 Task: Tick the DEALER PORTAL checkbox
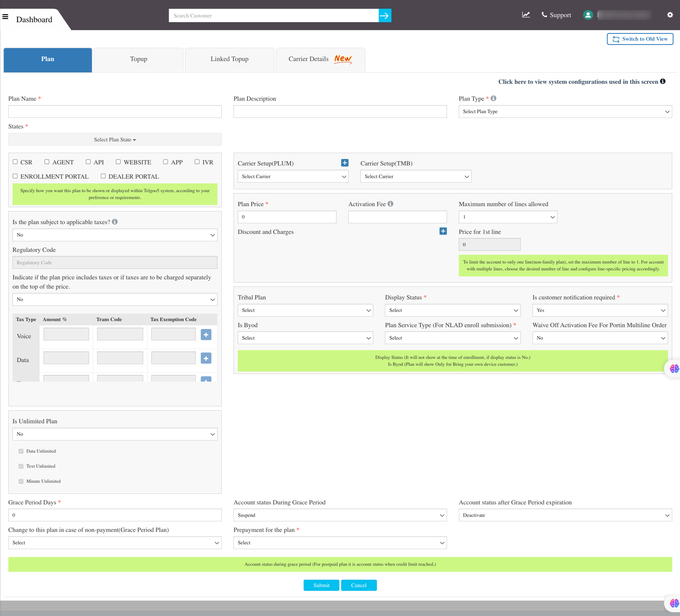pos(103,176)
